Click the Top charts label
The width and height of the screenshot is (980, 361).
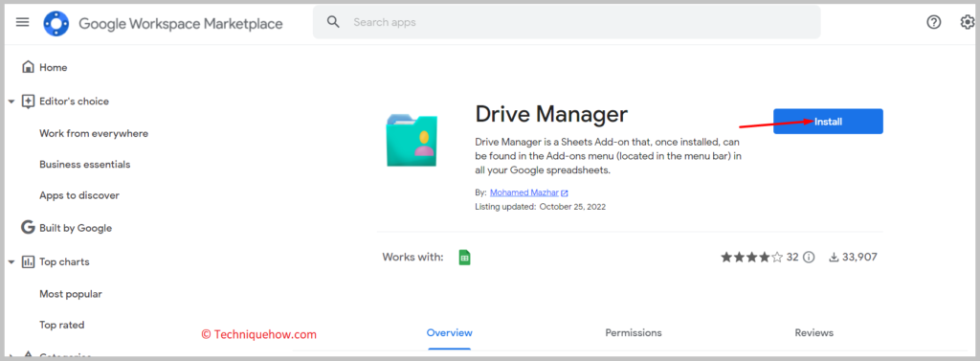click(x=64, y=262)
